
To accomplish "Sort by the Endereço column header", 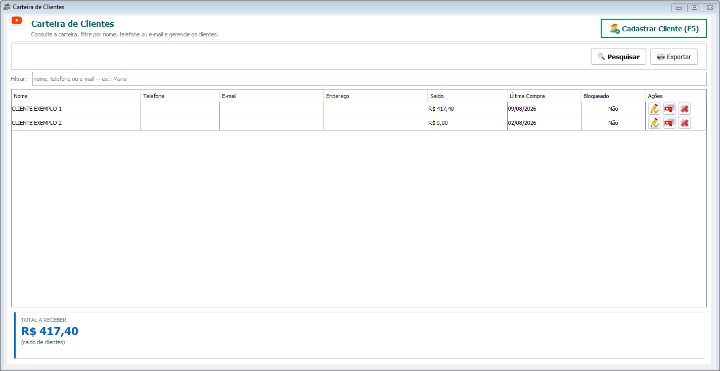I will click(x=376, y=96).
